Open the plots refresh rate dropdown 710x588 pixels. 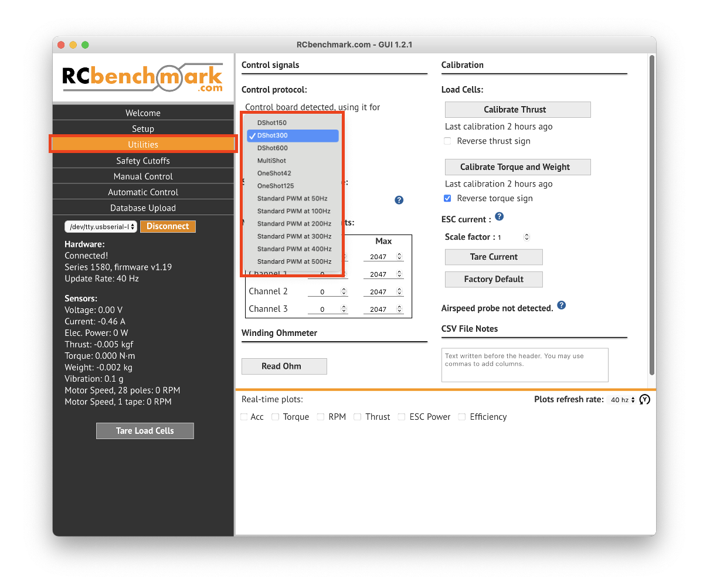[x=622, y=400]
